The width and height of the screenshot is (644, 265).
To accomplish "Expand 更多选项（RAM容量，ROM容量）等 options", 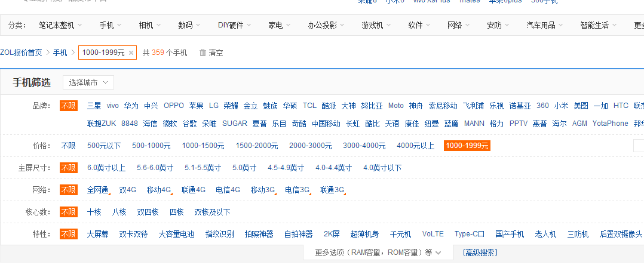I will (x=378, y=252).
